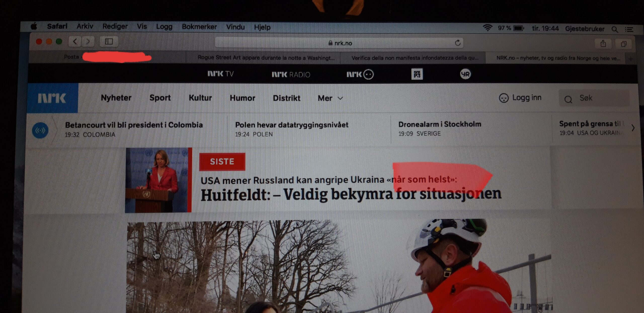644x313 pixels.
Task: Open the NRK P3 logo
Action: tap(417, 74)
